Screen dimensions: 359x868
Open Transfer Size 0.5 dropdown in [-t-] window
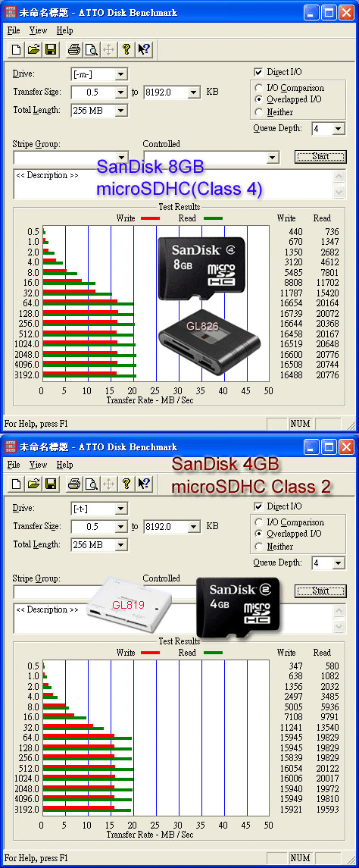[x=122, y=527]
